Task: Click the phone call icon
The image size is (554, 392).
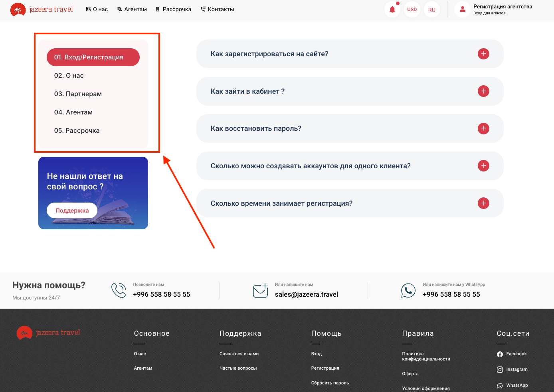Action: point(119,290)
